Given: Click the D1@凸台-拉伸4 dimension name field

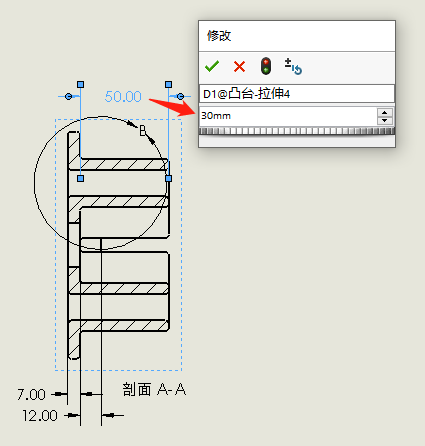Looking at the screenshot, I should 297,94.
